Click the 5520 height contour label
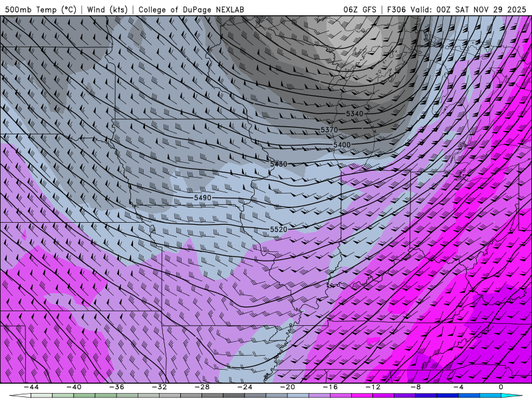This screenshot has height=399, width=532. (279, 229)
